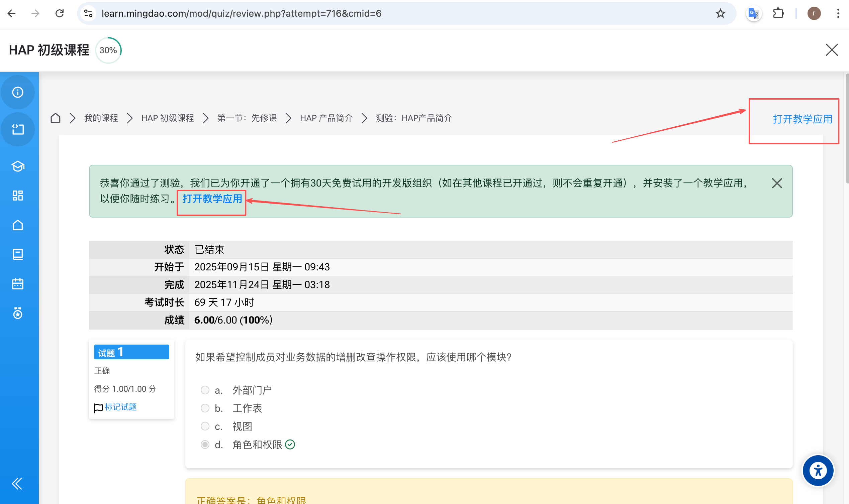Click the home icon in the breadcrumb
849x504 pixels.
pyautogui.click(x=56, y=118)
